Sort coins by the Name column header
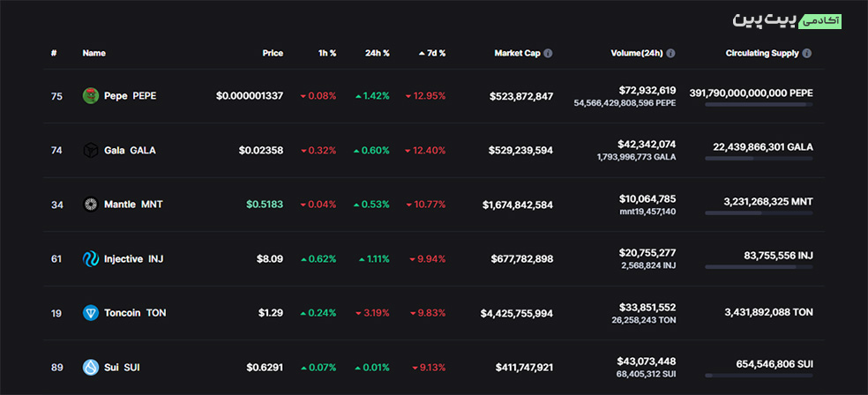 tap(94, 53)
